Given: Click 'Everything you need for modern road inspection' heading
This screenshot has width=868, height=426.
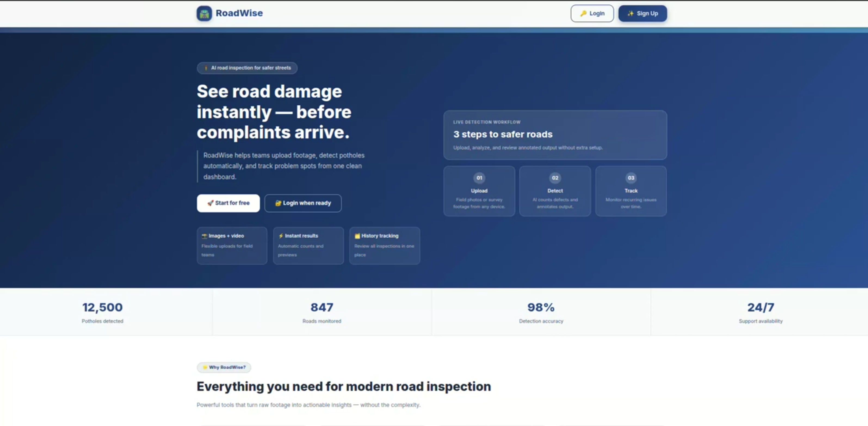Looking at the screenshot, I should (x=344, y=386).
